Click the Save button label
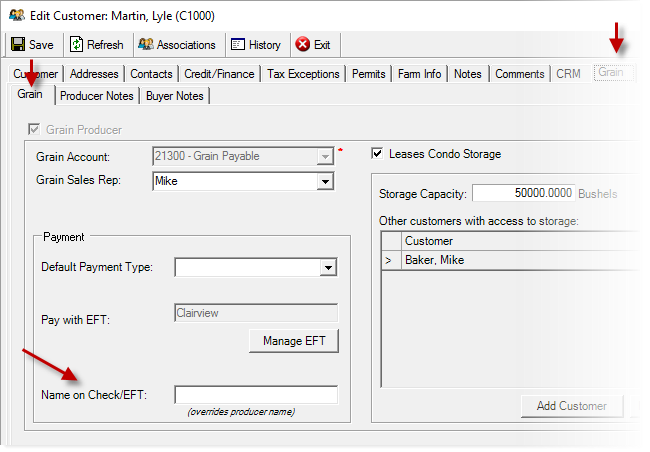 coord(41,45)
